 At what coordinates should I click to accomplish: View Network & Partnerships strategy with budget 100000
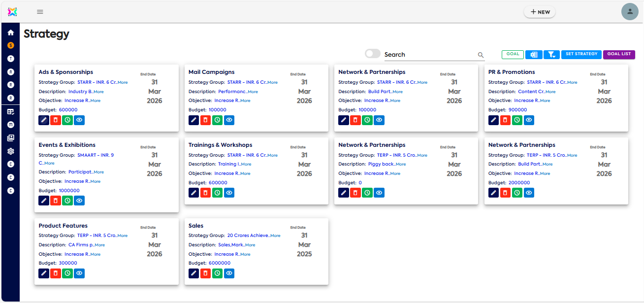pos(379,120)
